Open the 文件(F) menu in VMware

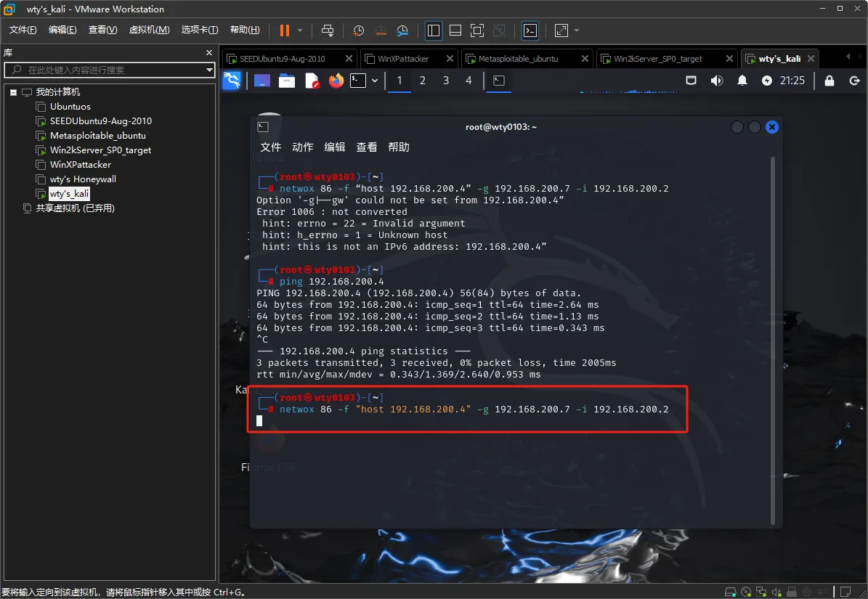coord(23,29)
